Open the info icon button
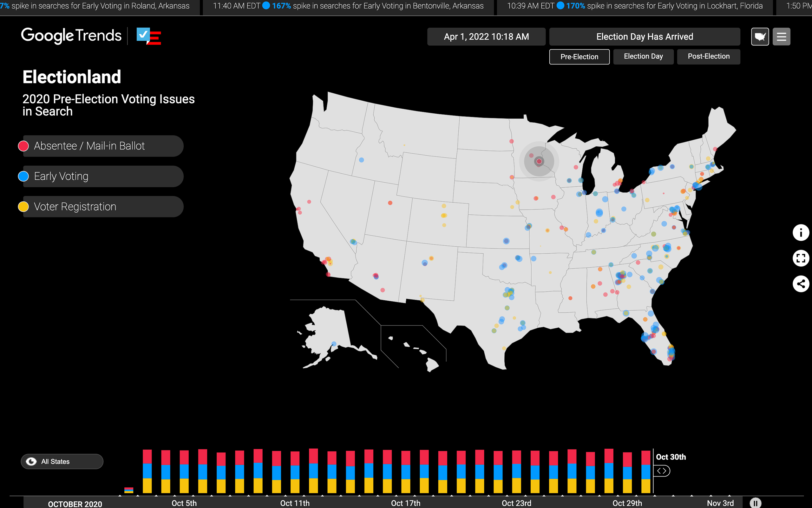 tap(801, 232)
